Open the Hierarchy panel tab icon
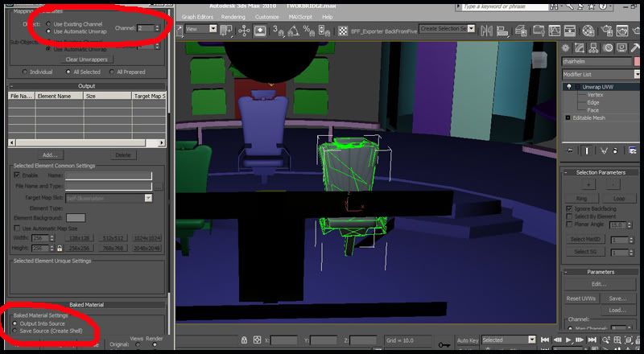The height and width of the screenshot is (354, 644). [593, 48]
